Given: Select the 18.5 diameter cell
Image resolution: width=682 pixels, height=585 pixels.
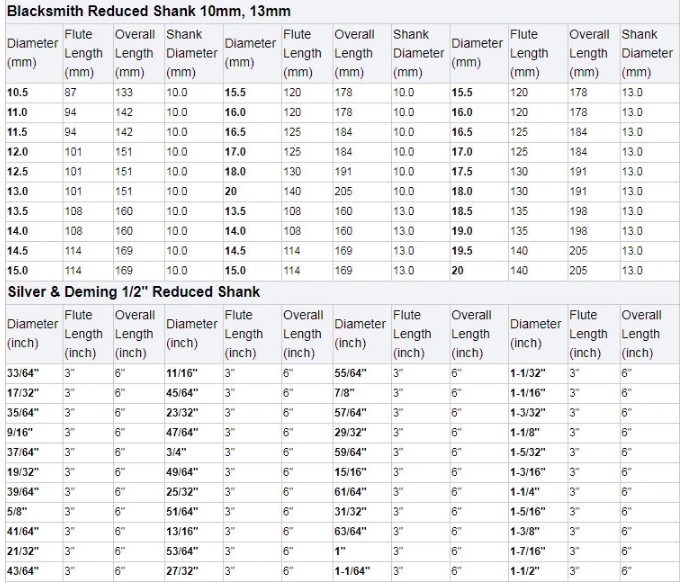Looking at the screenshot, I should pos(462,212).
